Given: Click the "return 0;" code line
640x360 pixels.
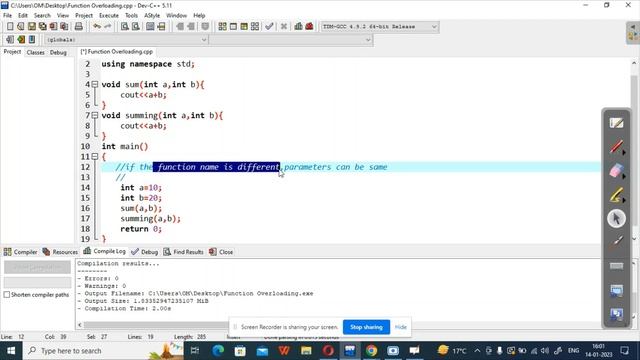Looking at the screenshot, I should coord(141,229).
